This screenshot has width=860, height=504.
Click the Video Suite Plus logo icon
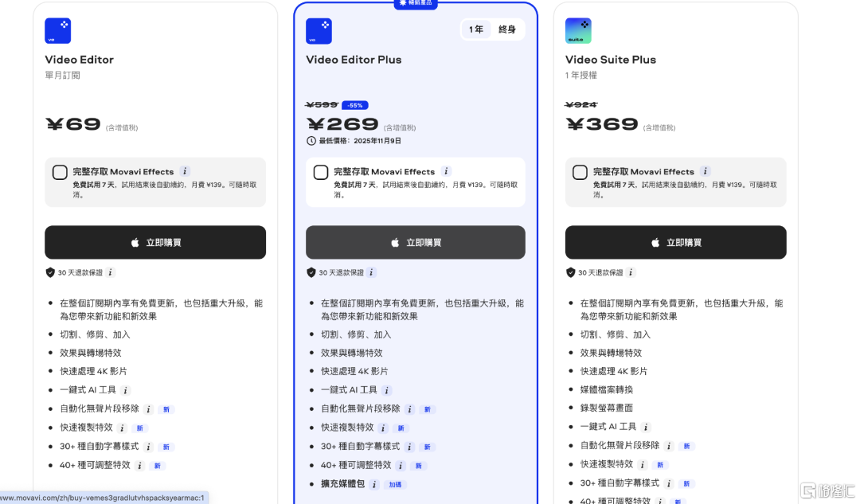click(x=578, y=31)
